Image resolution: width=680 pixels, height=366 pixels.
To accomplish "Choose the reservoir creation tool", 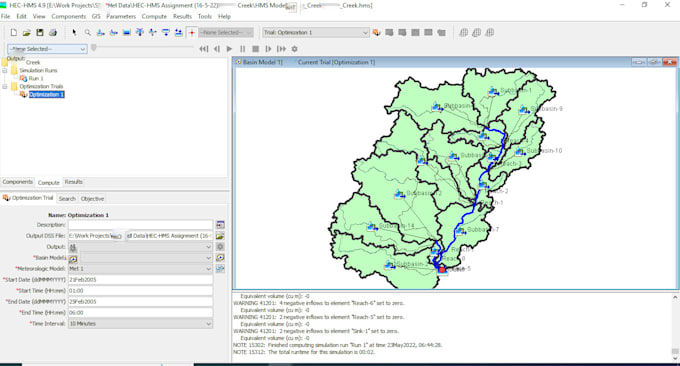I will [x=127, y=33].
